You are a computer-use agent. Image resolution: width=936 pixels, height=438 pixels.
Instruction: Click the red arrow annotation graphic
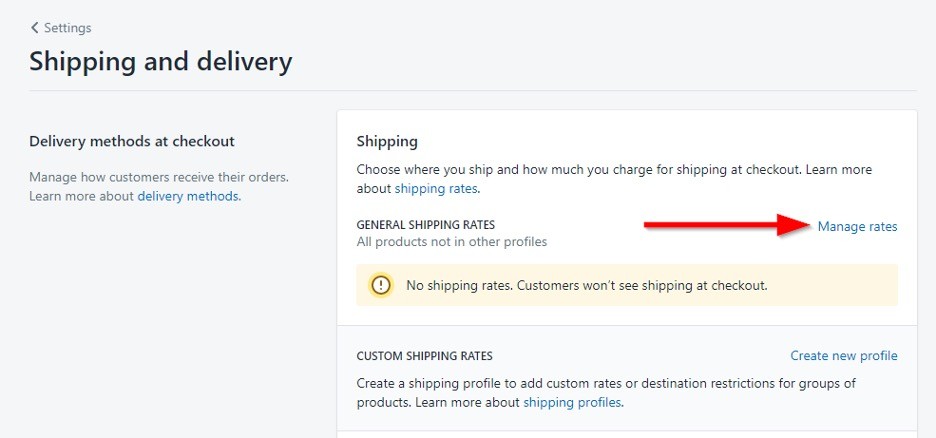coord(726,225)
